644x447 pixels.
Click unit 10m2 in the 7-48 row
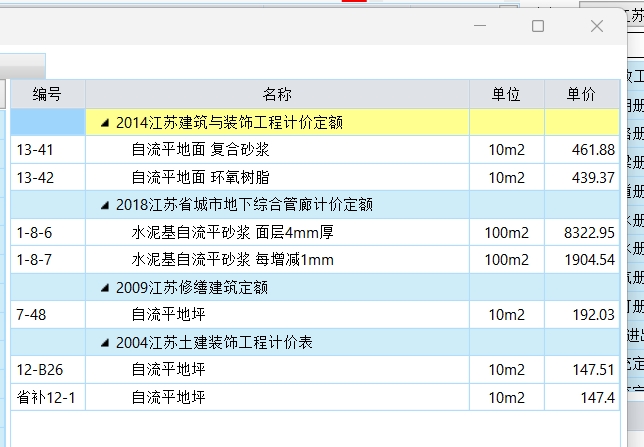pos(507,315)
